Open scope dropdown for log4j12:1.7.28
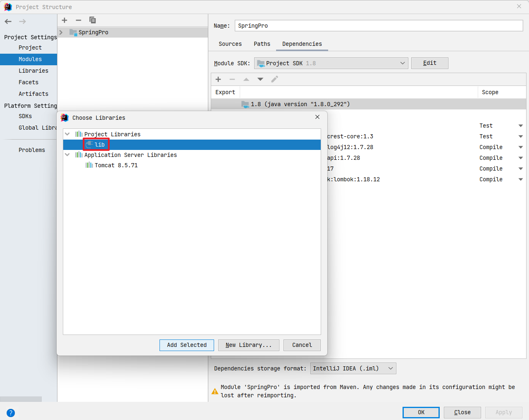Viewport: 529px width, 420px height. coord(521,147)
